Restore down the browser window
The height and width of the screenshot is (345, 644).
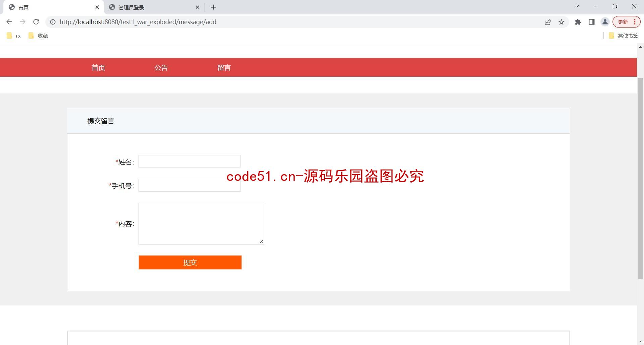(x=615, y=6)
